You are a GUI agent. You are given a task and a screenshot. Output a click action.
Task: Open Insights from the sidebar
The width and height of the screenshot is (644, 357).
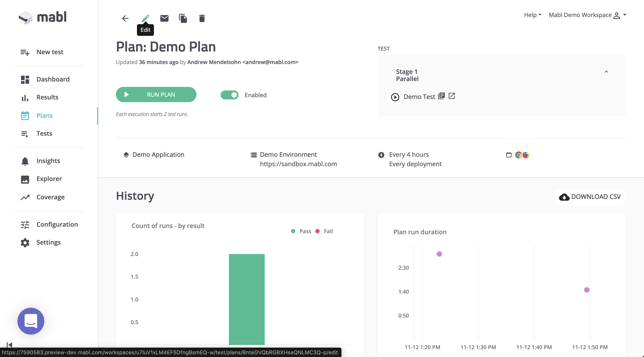click(48, 161)
